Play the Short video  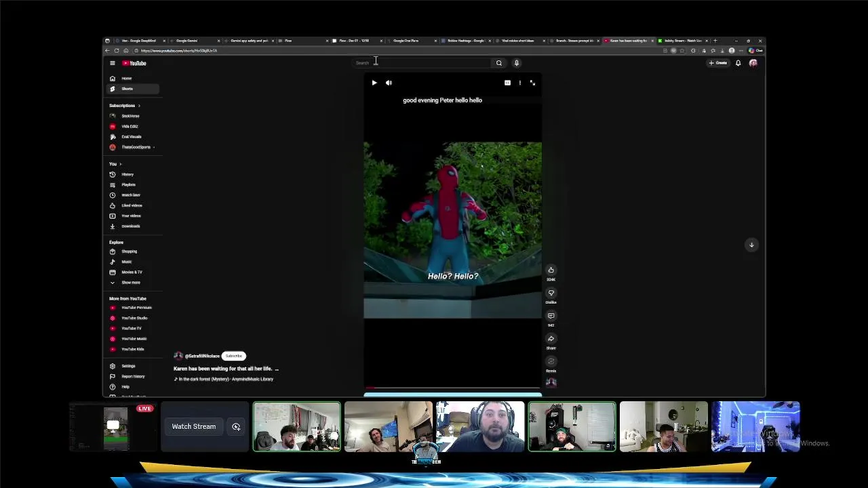pyautogui.click(x=374, y=83)
